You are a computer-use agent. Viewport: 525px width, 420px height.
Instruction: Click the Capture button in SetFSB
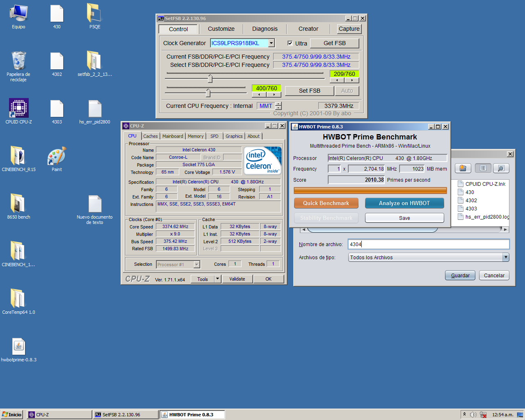349,29
